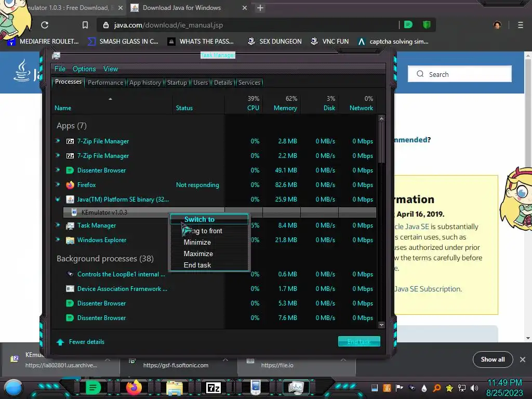Open the View menu in Task Manager
The width and height of the screenshot is (532, 399).
pyautogui.click(x=111, y=69)
